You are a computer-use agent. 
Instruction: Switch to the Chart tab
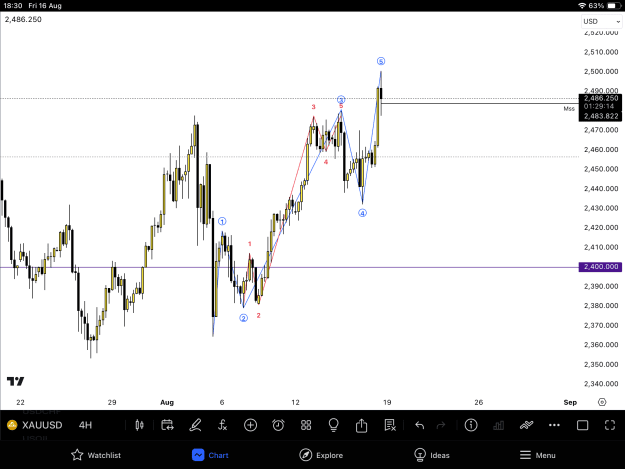pos(210,455)
